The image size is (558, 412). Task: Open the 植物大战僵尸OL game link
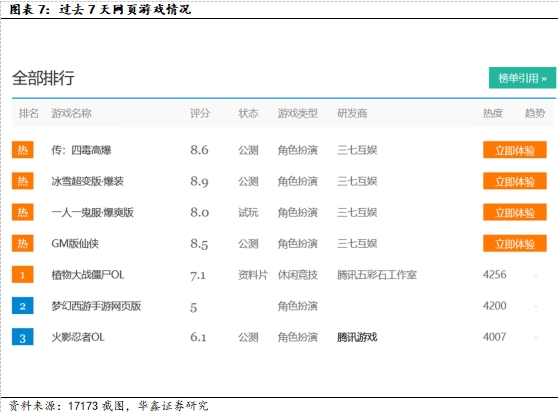point(88,275)
